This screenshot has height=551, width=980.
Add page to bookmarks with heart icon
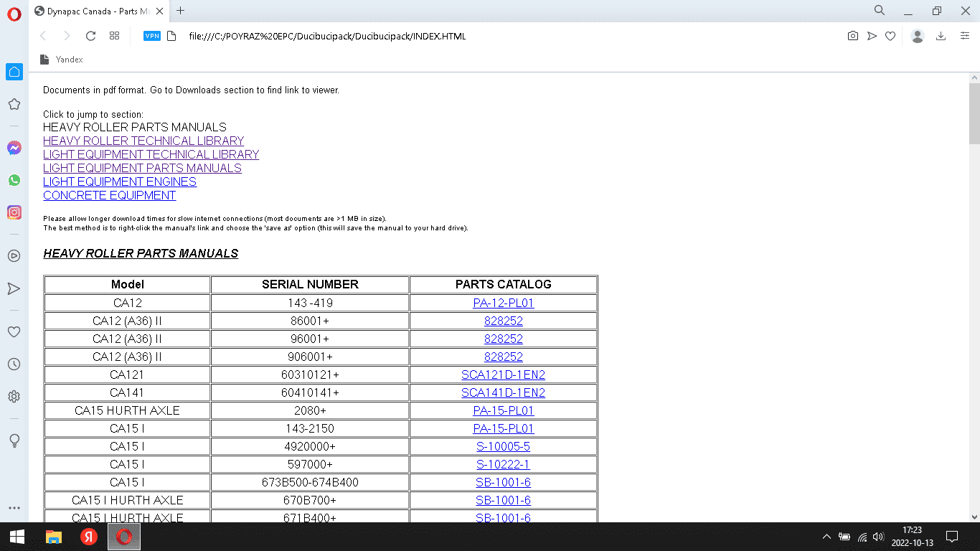point(890,36)
